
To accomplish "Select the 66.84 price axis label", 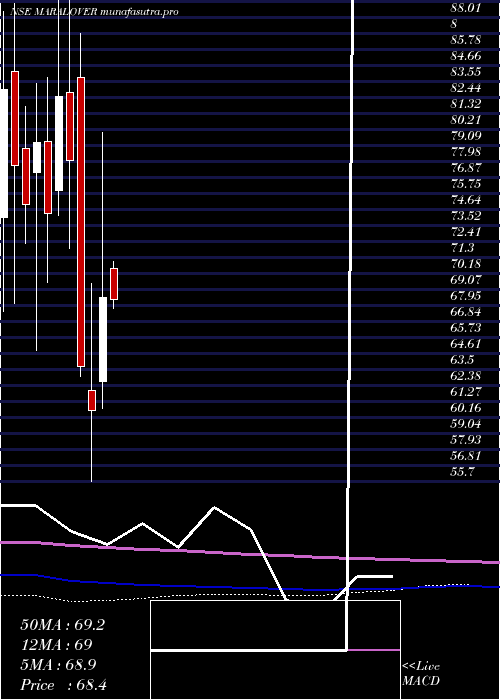I will point(466,312).
